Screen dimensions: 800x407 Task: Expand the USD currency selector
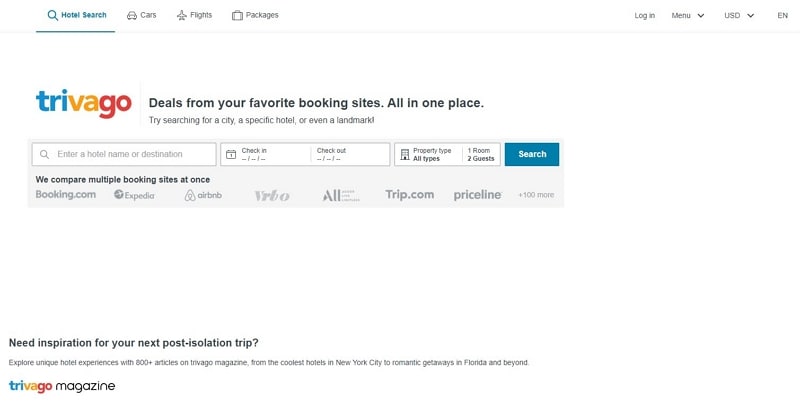tap(739, 16)
